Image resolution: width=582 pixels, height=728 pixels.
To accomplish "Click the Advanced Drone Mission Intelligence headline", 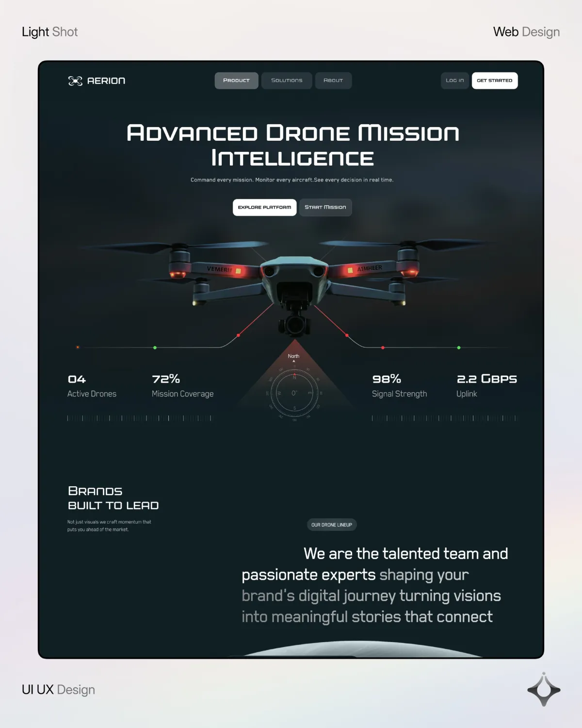I will (x=293, y=145).
